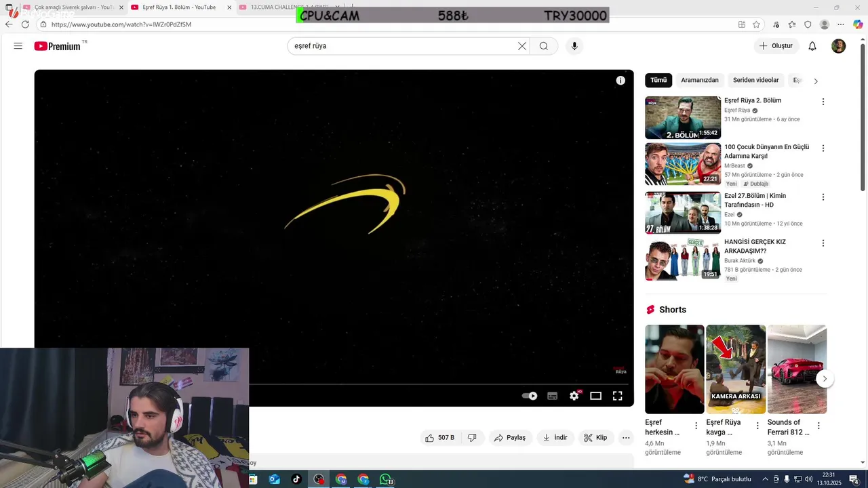Switch to theater mode
The width and height of the screenshot is (868, 488).
coord(596,396)
